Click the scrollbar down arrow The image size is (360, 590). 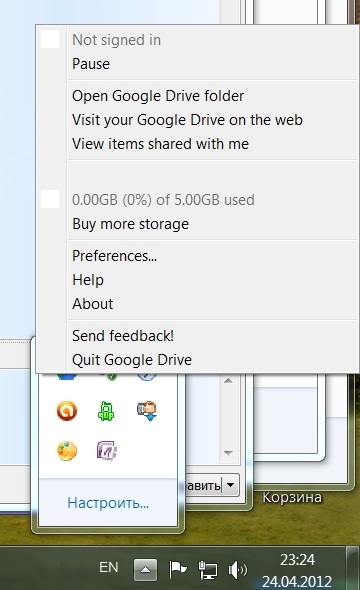pos(228,453)
